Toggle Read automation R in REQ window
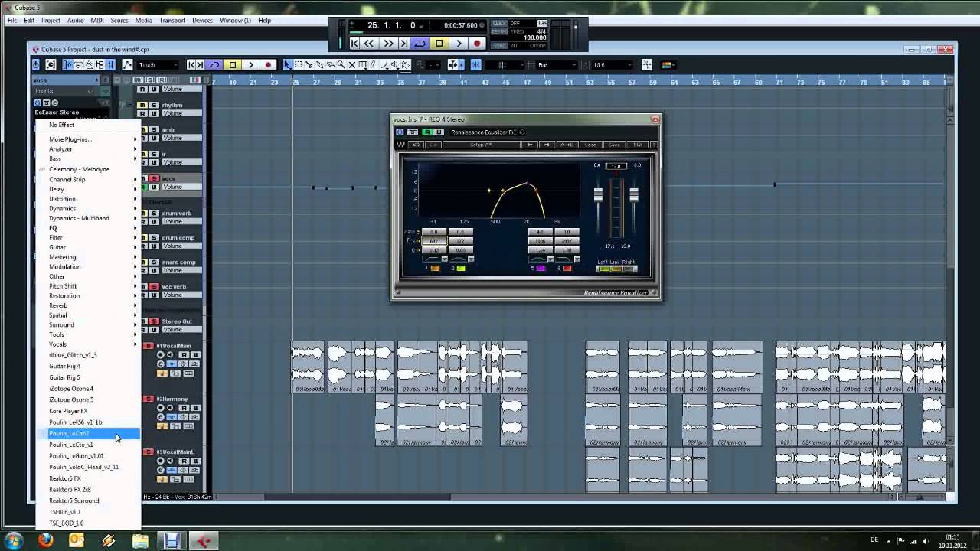This screenshot has width=980, height=551. pos(427,132)
